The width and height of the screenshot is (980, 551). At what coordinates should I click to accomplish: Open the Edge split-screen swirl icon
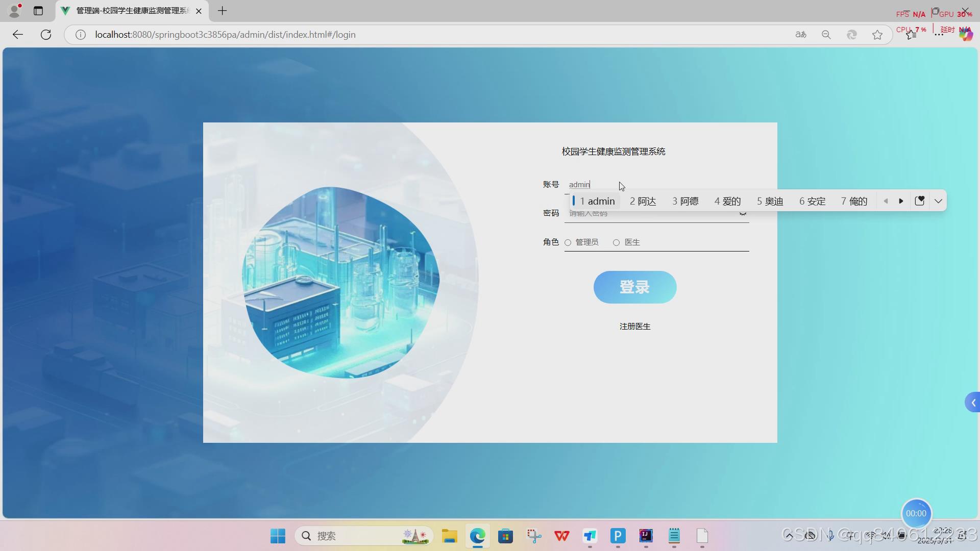coord(852,35)
